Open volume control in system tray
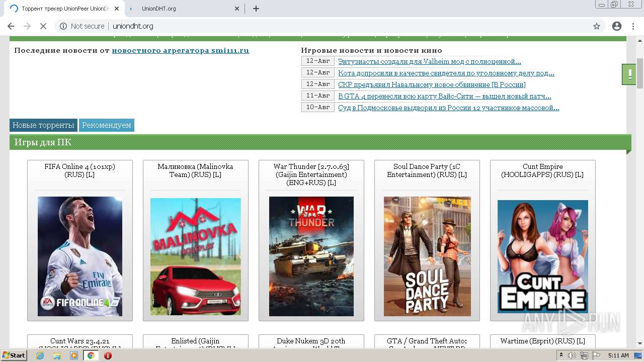The width and height of the screenshot is (644, 362). [x=572, y=355]
